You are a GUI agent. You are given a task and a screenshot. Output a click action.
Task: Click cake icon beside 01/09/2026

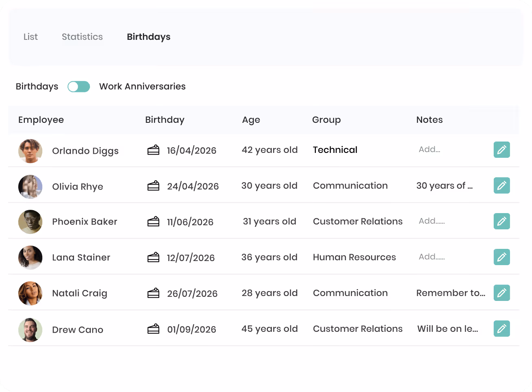(x=153, y=329)
